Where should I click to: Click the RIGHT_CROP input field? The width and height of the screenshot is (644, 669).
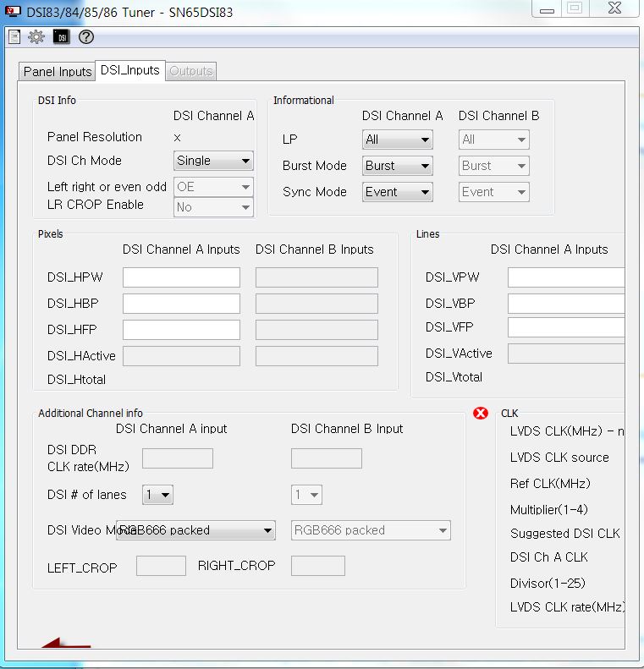pos(318,566)
